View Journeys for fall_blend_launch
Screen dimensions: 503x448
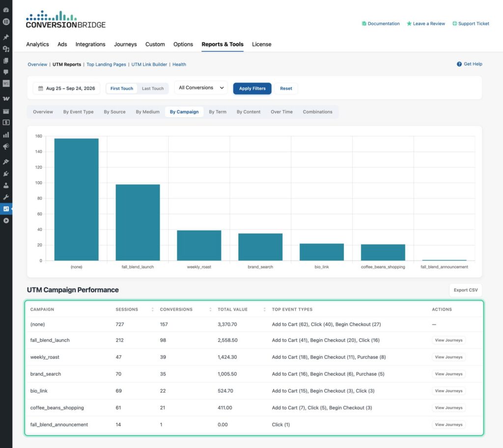[x=448, y=340]
